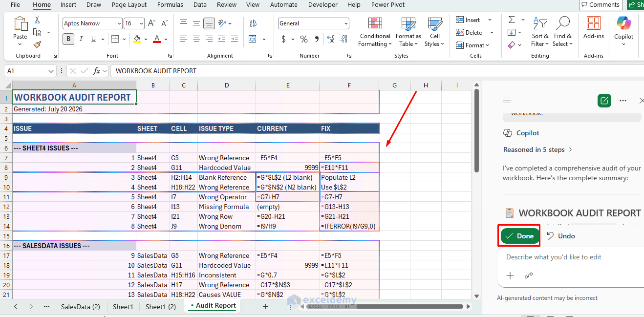The image size is (644, 317).
Task: Open the Power Pivot ribbon tab
Action: click(x=388, y=5)
